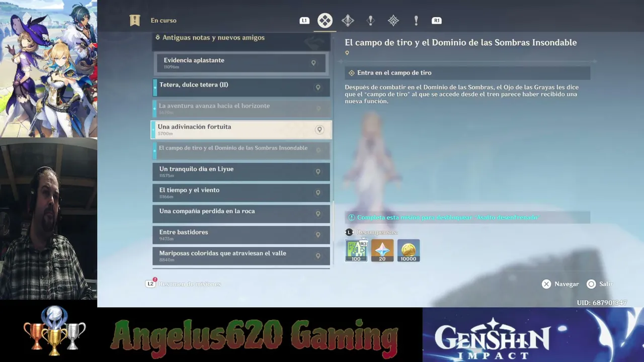Click the L icon beside Recompensas
This screenshot has width=644, height=362.
click(349, 232)
